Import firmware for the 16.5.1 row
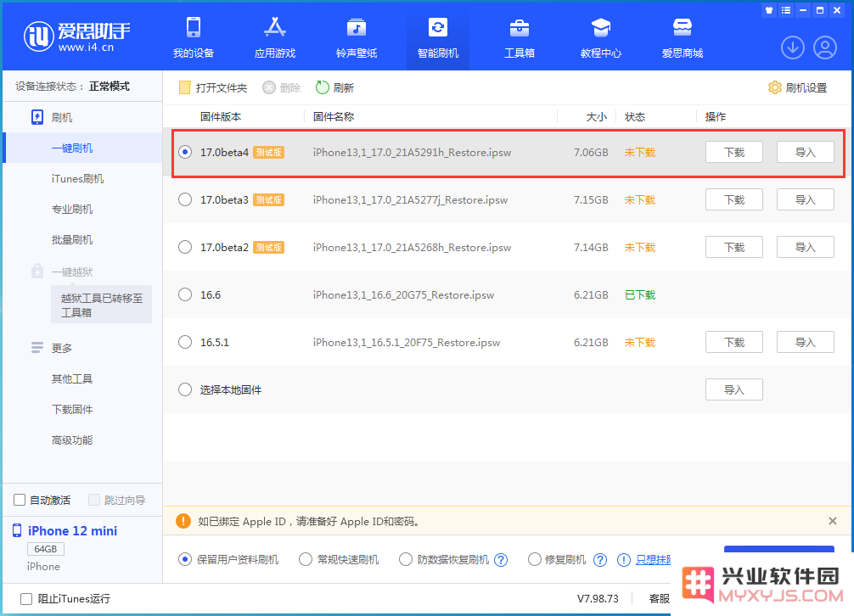Viewport: 854px width, 616px height. tap(805, 342)
